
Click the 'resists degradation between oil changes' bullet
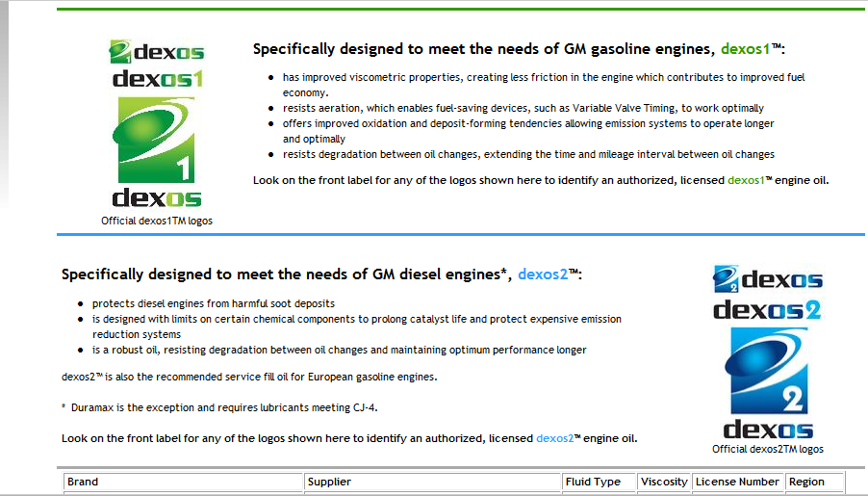pyautogui.click(x=528, y=154)
